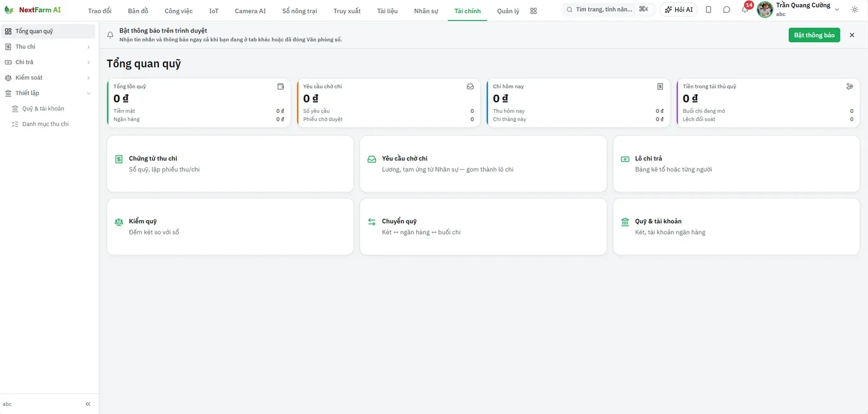
Task: Open the Trần Quang Cường account dropdown
Action: coord(799,10)
